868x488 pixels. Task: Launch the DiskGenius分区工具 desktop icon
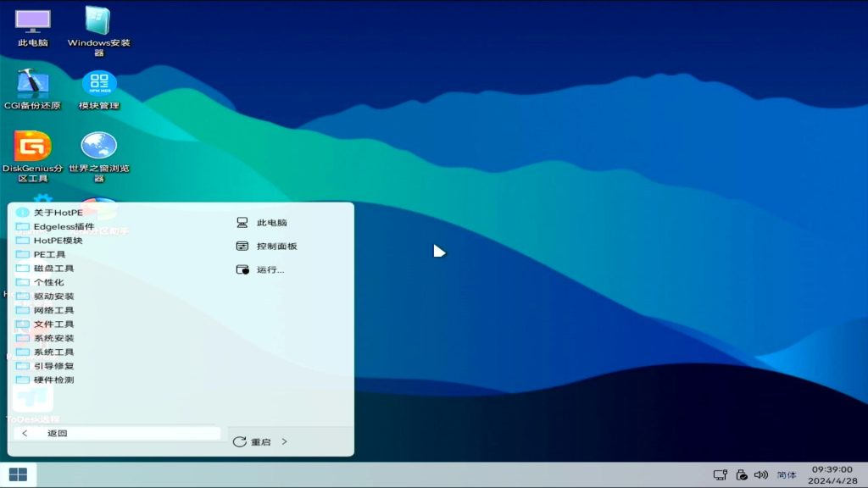pos(32,157)
